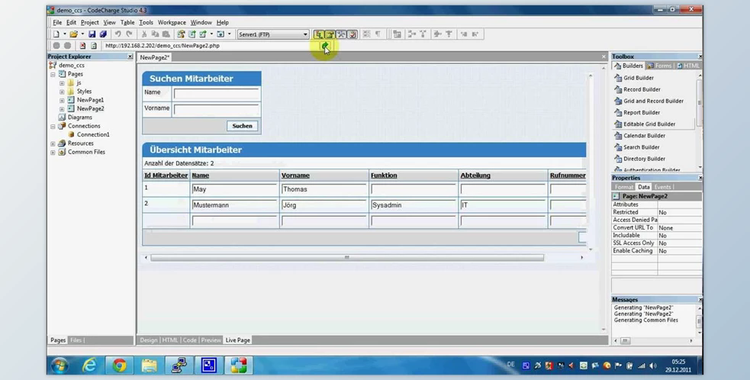Click the paragraph mark toolbar icon
Screen dimensions: 750x380
[x=378, y=34]
